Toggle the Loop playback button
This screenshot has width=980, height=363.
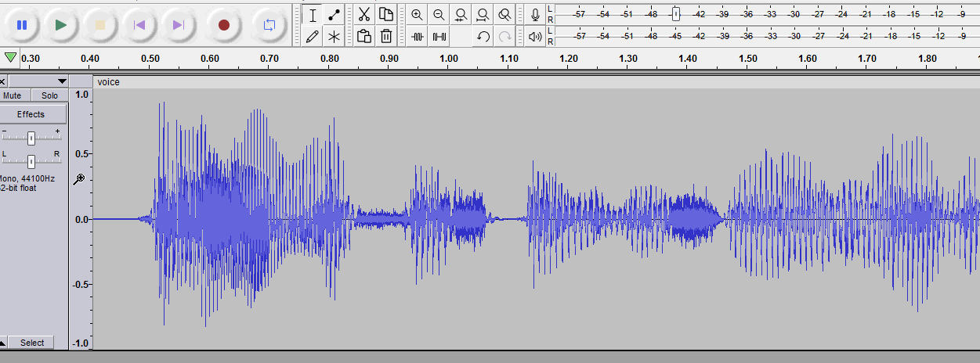(269, 25)
